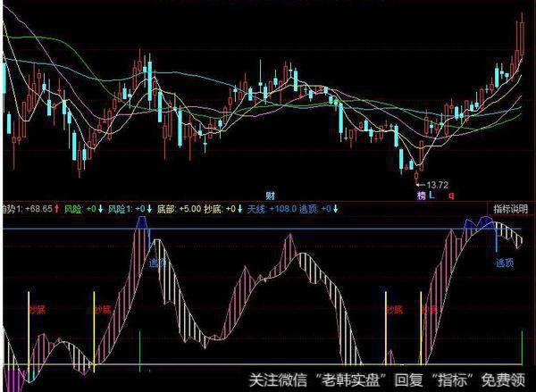
Task: Click the rightmost 逃顶 signal label
Action: point(504,263)
